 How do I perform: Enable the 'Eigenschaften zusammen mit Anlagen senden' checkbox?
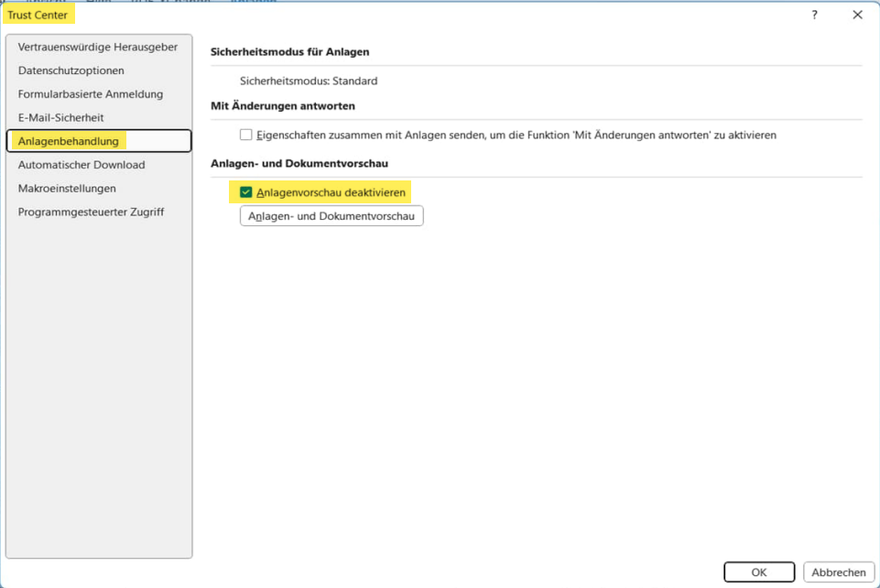(x=245, y=135)
